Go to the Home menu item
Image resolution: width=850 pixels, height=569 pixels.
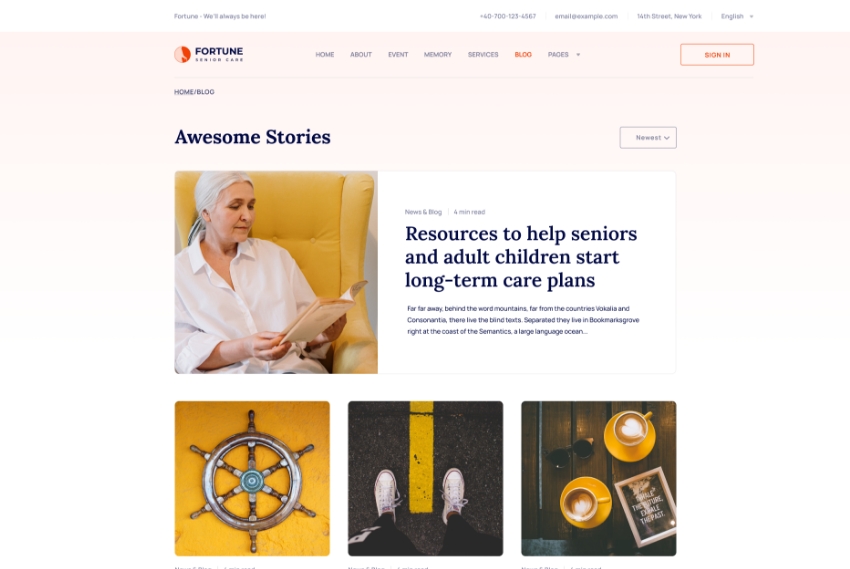[325, 55]
